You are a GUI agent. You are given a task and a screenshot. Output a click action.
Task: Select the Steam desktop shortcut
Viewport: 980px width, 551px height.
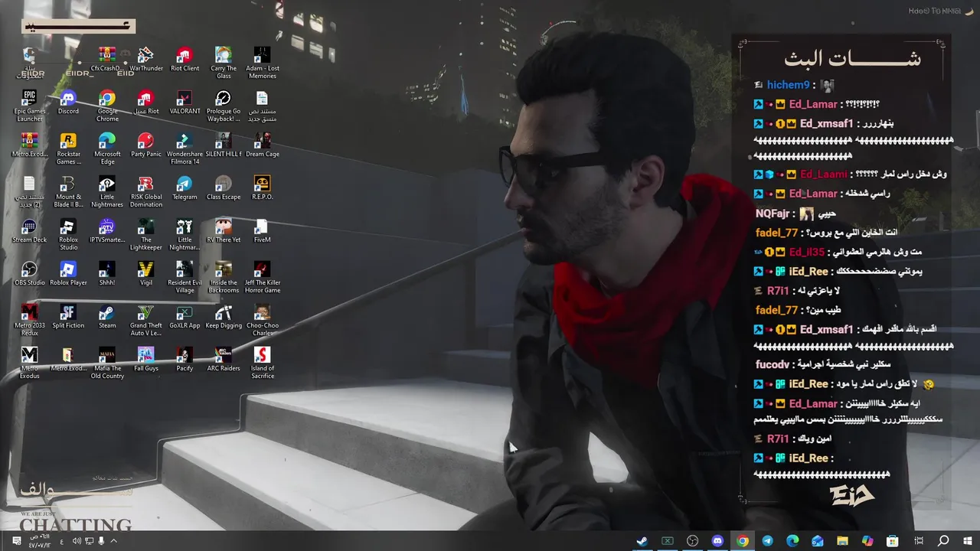tap(107, 317)
